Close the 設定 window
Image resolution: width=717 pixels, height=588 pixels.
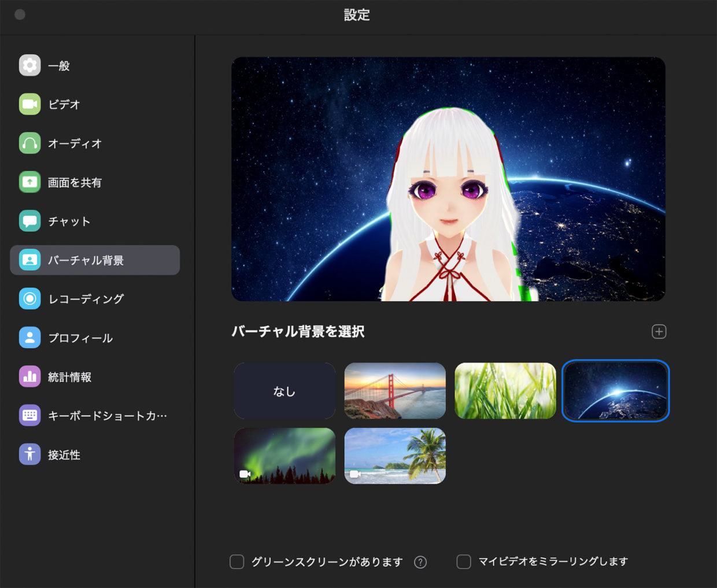click(x=20, y=14)
